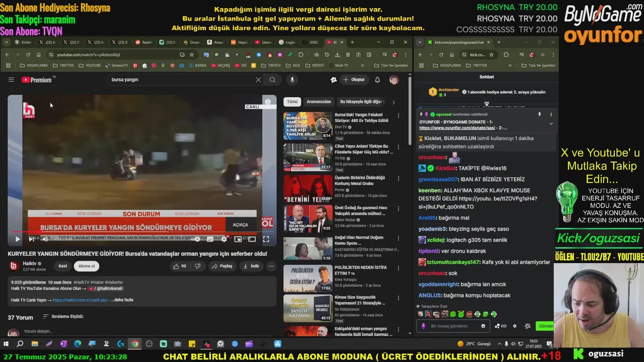Viewport: 644px width, 362px height.
Task: Click Katıl join button
Action: [x=63, y=266]
